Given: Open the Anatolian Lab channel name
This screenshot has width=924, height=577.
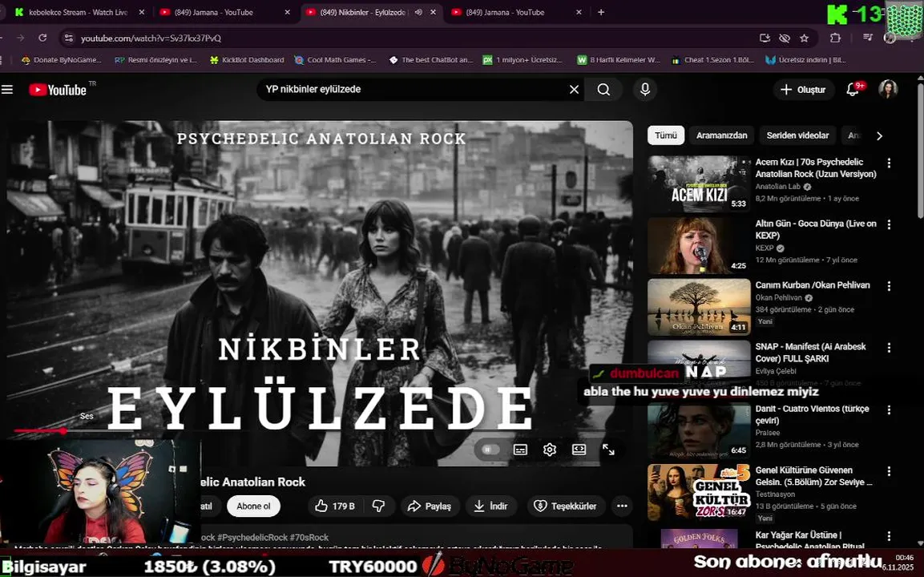Looking at the screenshot, I should point(778,187).
